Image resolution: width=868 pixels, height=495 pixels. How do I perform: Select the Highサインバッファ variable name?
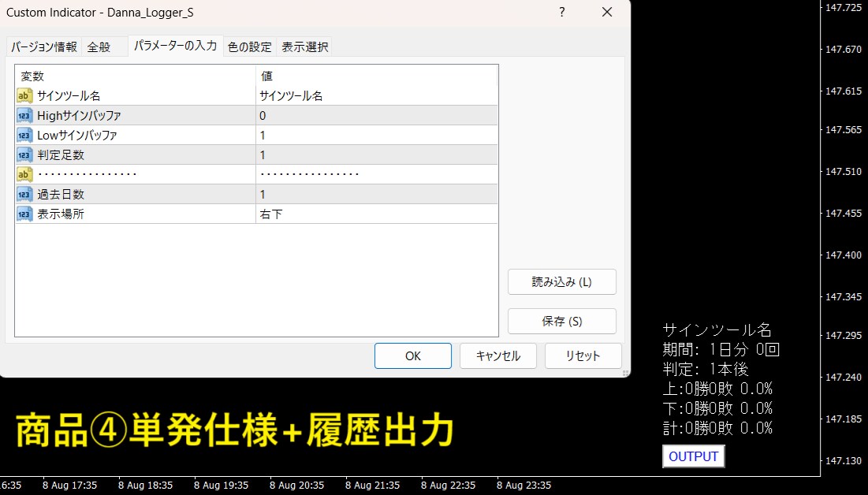pyautogui.click(x=79, y=116)
